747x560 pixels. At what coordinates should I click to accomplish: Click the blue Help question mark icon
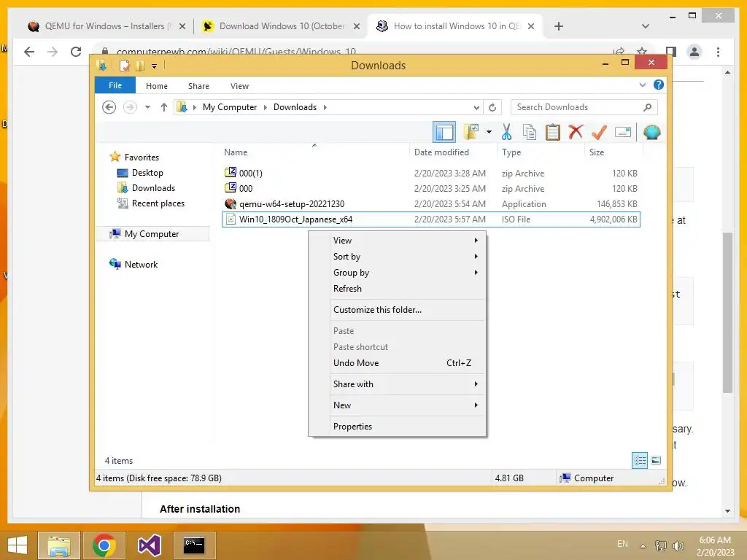coord(659,85)
